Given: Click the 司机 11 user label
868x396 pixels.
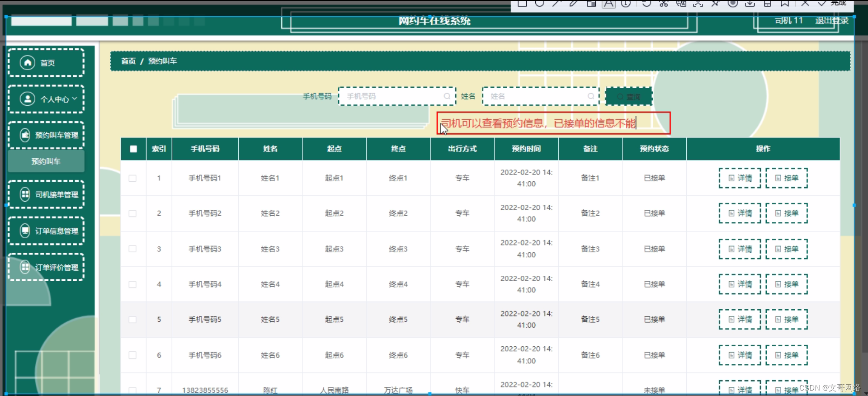Looking at the screenshot, I should [789, 20].
